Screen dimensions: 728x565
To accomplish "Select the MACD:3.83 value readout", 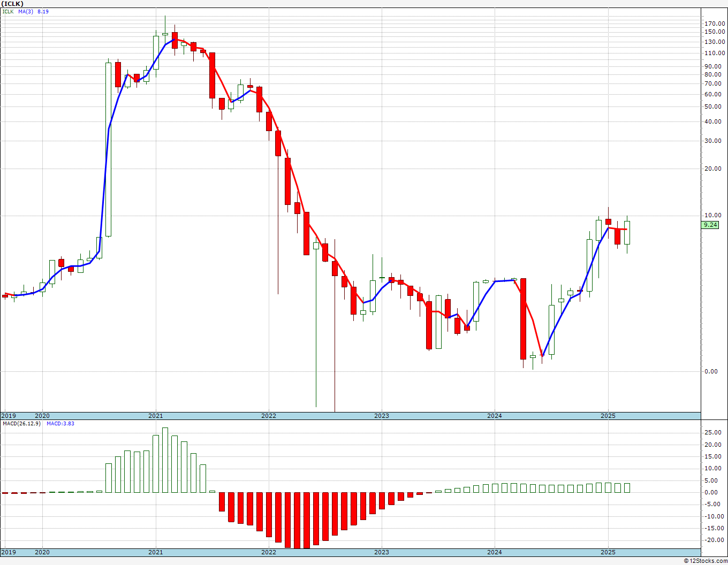I will tap(60, 424).
